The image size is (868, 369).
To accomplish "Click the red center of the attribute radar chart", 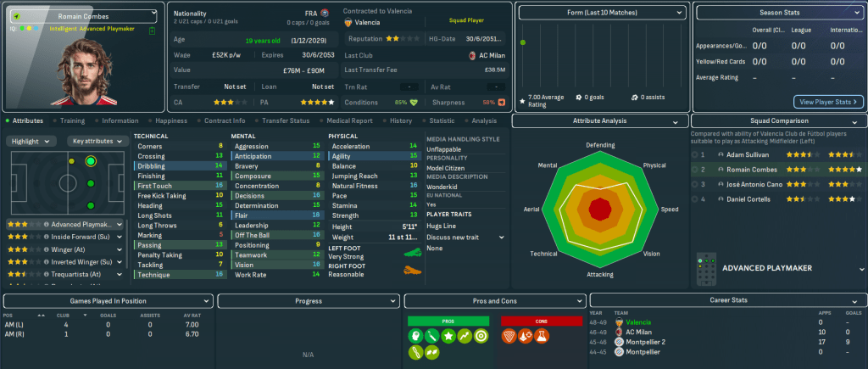I will [600, 208].
